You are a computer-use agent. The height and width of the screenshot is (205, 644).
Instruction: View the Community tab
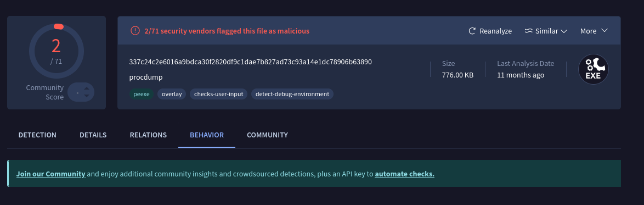[267, 135]
